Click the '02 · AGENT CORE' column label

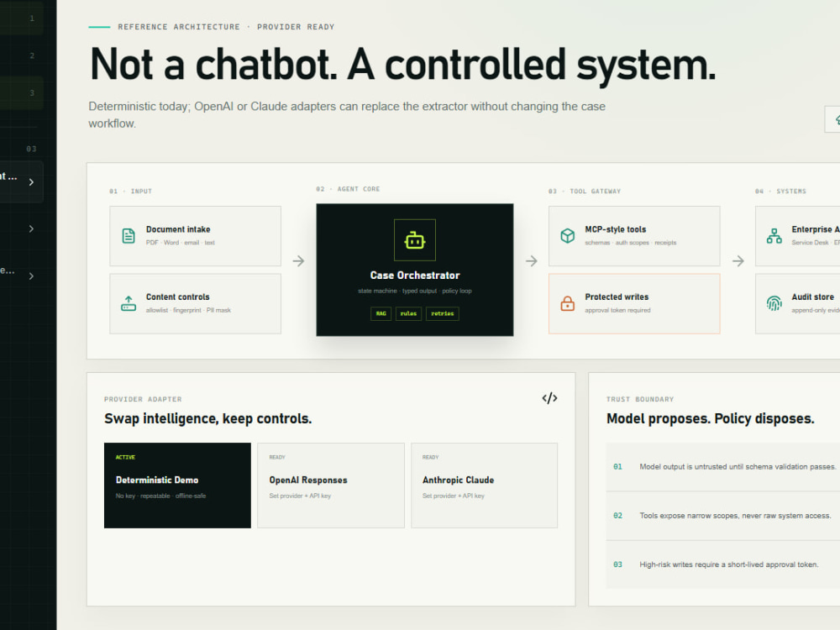click(348, 189)
